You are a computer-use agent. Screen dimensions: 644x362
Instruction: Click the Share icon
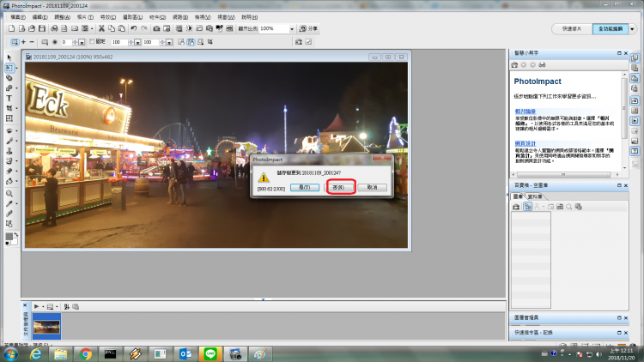coord(308,28)
